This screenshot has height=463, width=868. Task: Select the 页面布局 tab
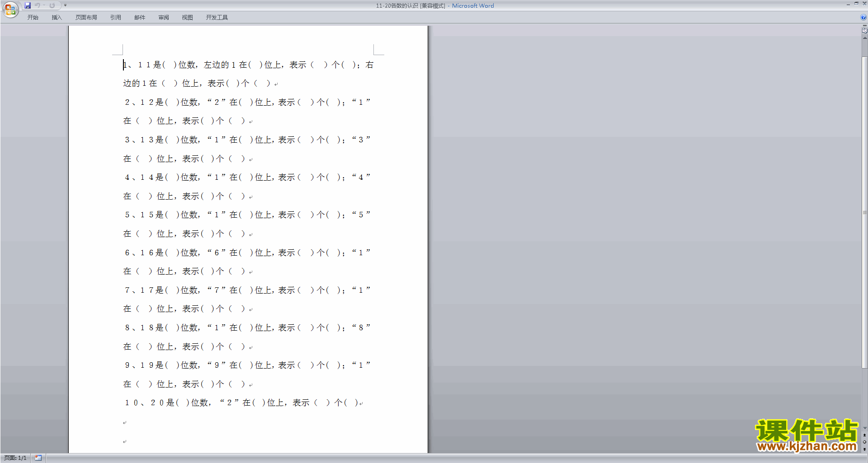[86, 18]
